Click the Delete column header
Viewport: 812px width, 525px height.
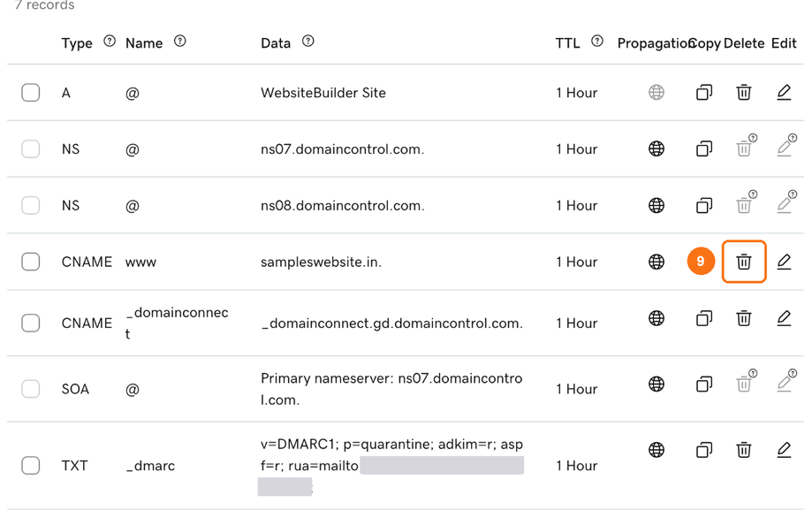(x=744, y=43)
